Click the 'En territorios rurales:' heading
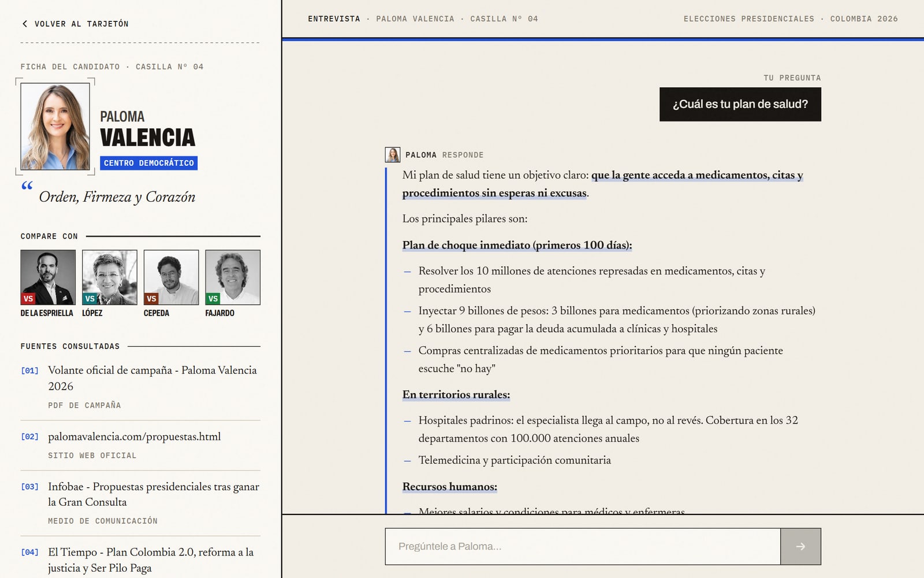Viewport: 924px width, 578px height. click(456, 395)
